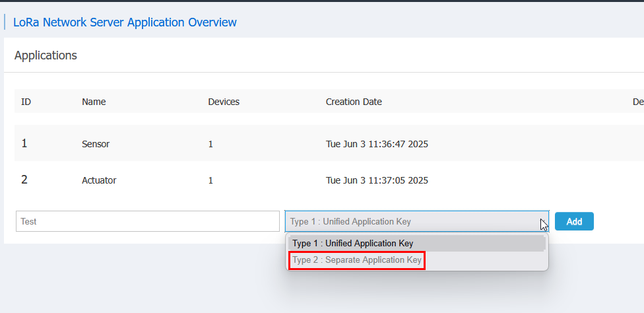Choose Type 1 : Unified Application Key option
The image size is (644, 313).
pyautogui.click(x=353, y=244)
